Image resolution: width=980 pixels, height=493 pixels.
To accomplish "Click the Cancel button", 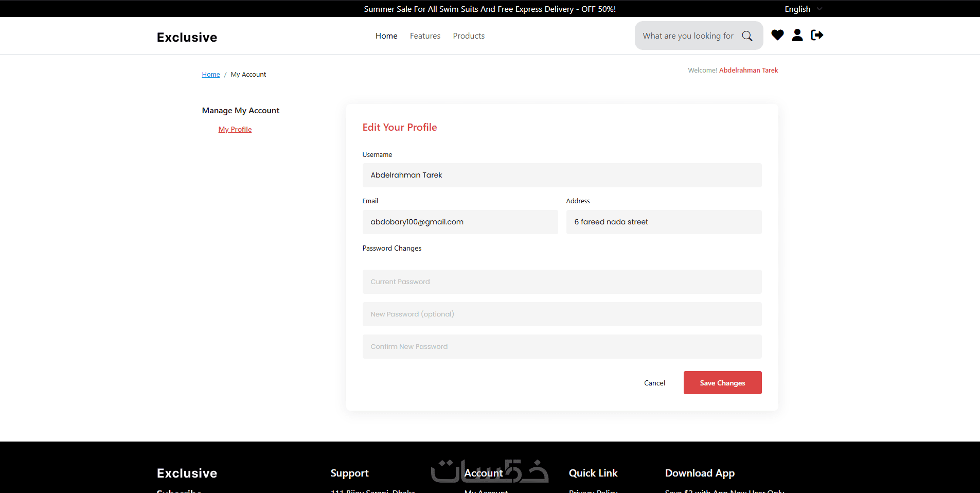I will click(654, 383).
